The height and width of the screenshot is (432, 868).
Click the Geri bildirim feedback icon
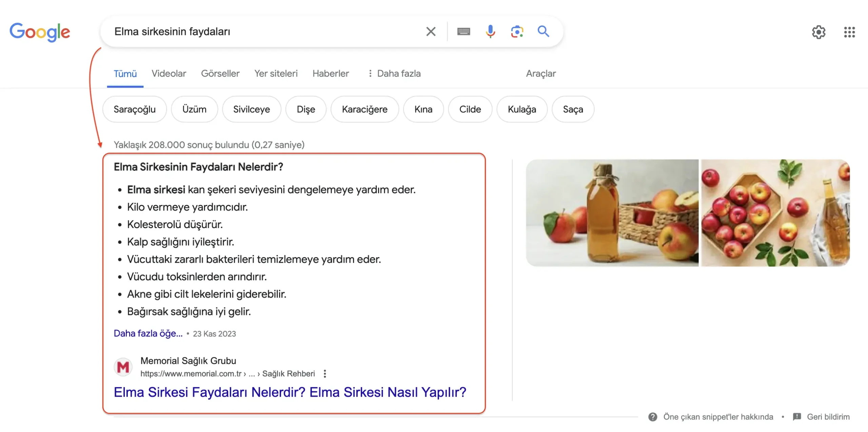pyautogui.click(x=797, y=417)
